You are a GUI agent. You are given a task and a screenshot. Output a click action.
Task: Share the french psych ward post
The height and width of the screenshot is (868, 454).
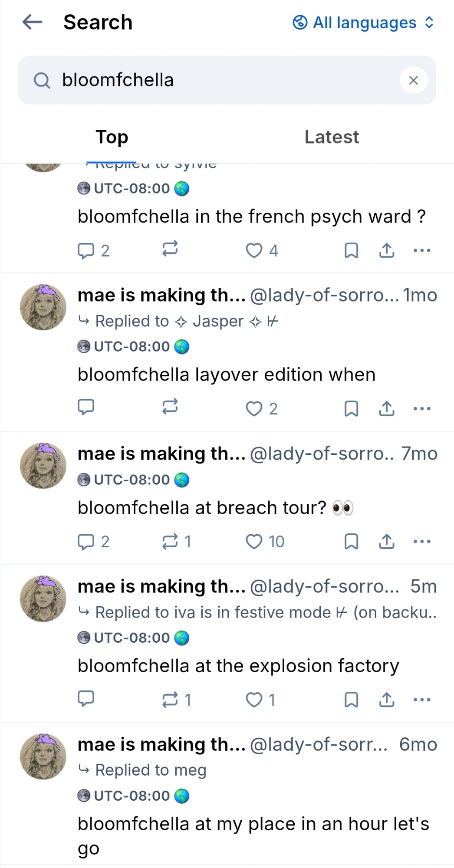387,250
